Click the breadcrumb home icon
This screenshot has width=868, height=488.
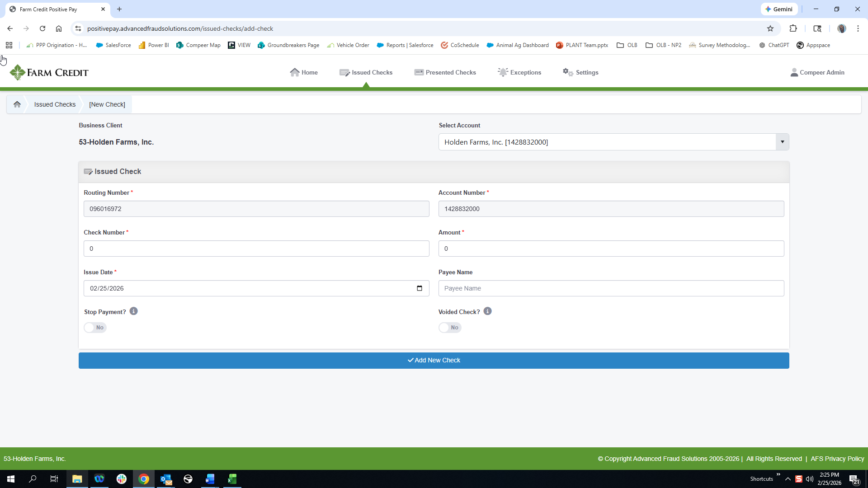coord(17,104)
